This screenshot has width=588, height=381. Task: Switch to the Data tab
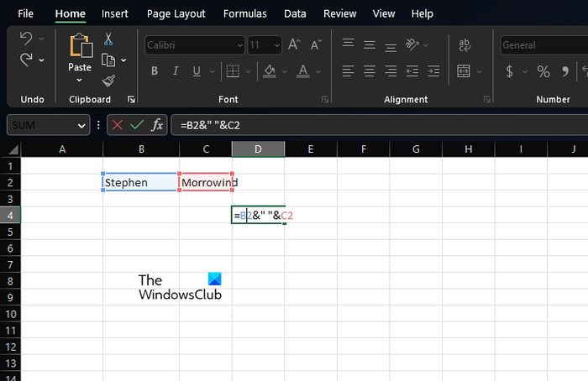tap(295, 14)
